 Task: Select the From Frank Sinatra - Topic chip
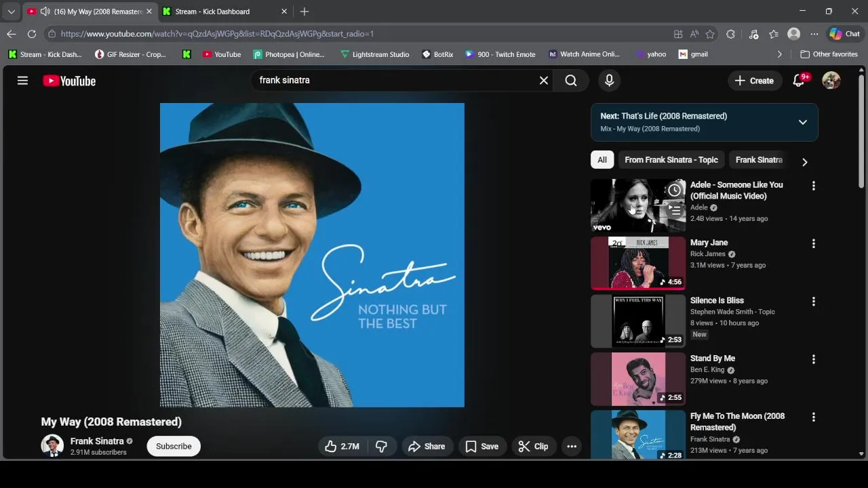[671, 160]
